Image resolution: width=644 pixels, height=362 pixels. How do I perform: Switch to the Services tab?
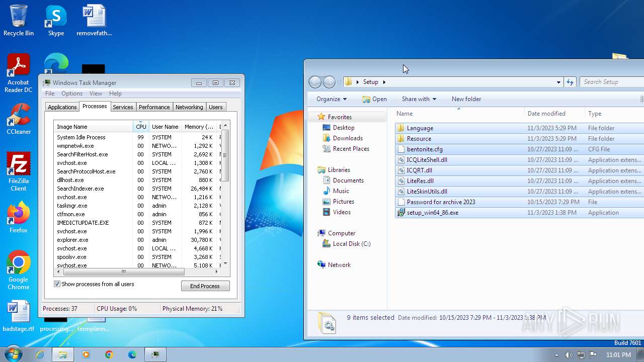tap(123, 107)
